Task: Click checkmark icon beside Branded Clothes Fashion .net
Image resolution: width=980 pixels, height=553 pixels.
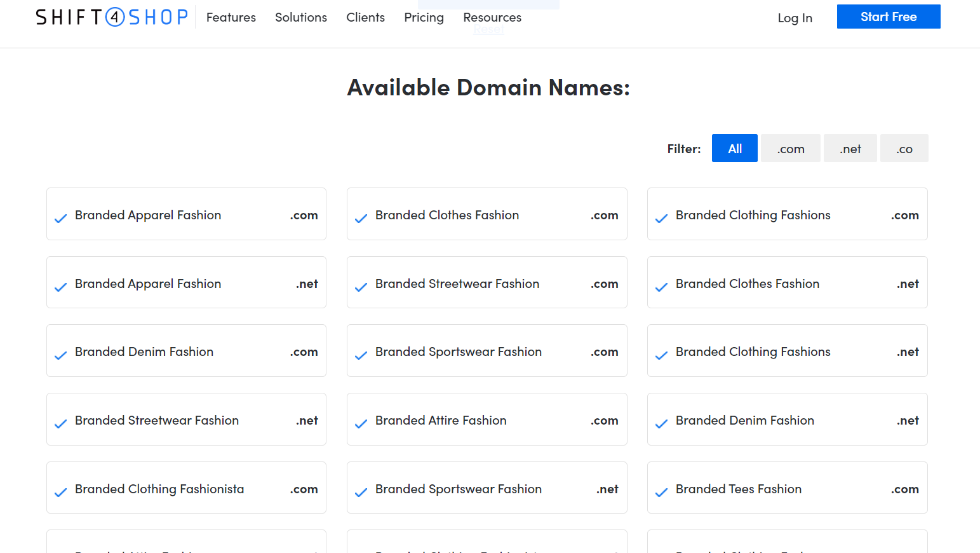Action: (x=661, y=287)
